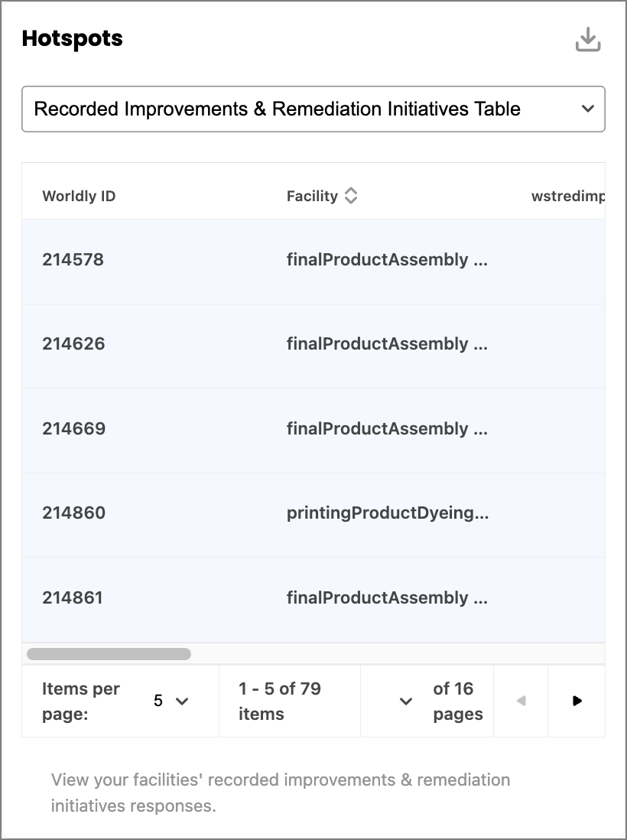Open Recorded Improvements & Remediation table dropdown
The height and width of the screenshot is (840, 627).
(313, 109)
